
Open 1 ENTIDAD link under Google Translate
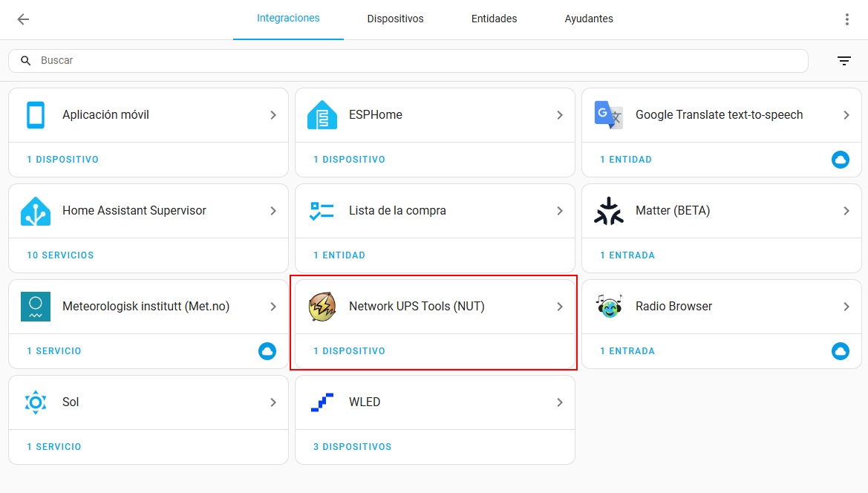coord(626,160)
